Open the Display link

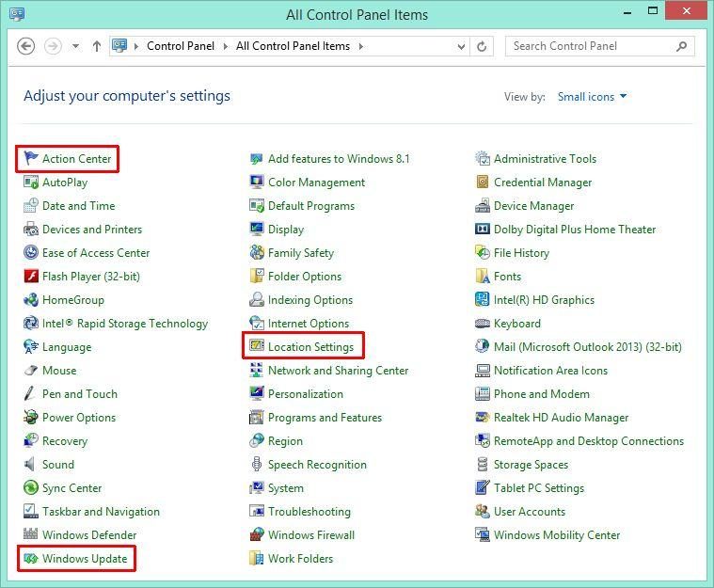(x=286, y=230)
